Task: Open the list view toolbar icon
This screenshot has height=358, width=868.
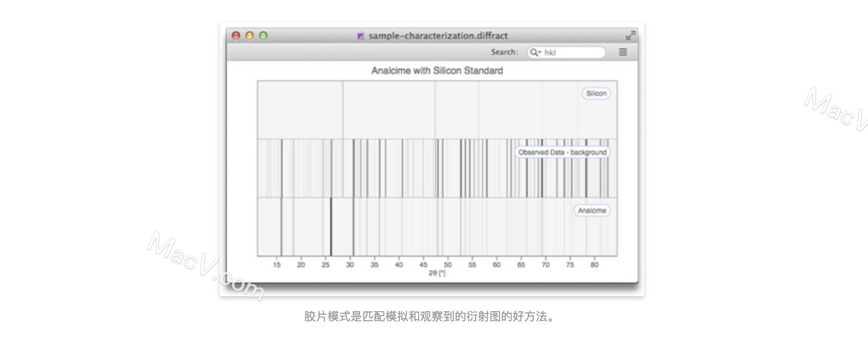Action: pyautogui.click(x=623, y=52)
